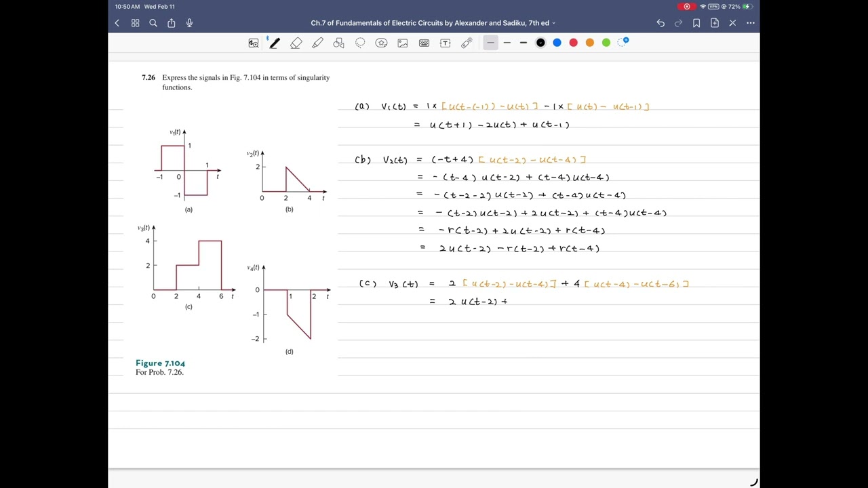Image resolution: width=868 pixels, height=488 pixels.
Task: Select the laser pointer tool
Action: [467, 43]
